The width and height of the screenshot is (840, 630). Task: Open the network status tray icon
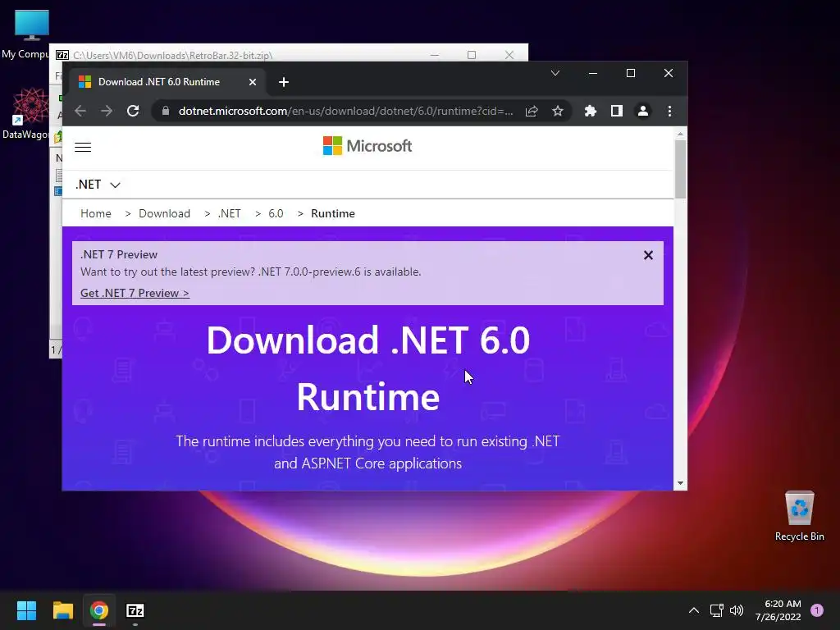[716, 610]
